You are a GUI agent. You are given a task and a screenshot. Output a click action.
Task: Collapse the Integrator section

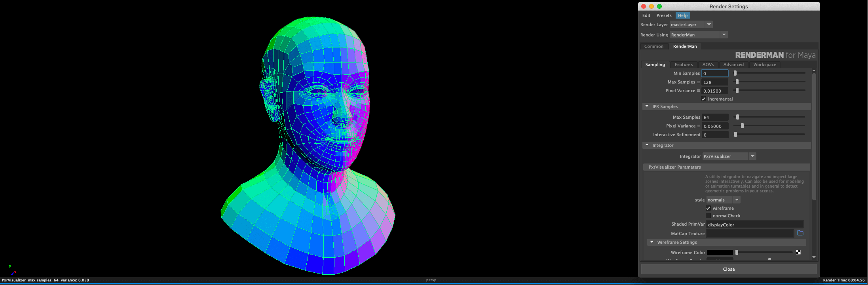647,145
